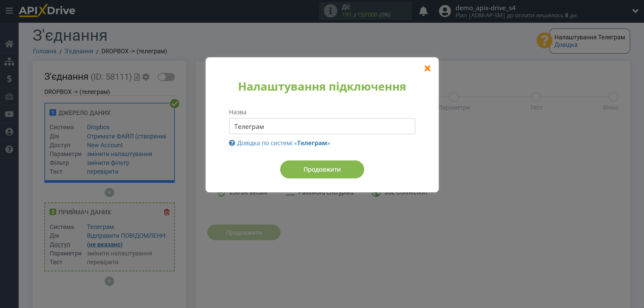Open the Довідка по системі «Телеграм» link

284,143
